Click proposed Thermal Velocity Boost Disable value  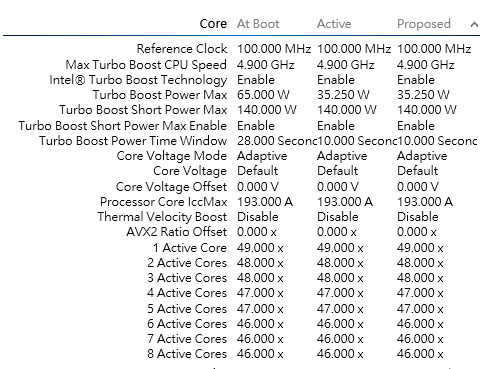(417, 217)
